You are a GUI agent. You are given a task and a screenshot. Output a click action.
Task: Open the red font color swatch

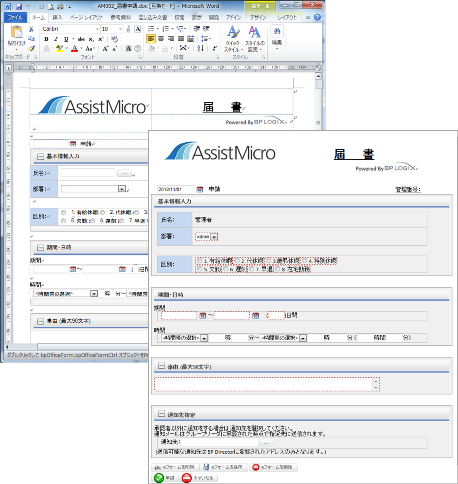point(75,49)
